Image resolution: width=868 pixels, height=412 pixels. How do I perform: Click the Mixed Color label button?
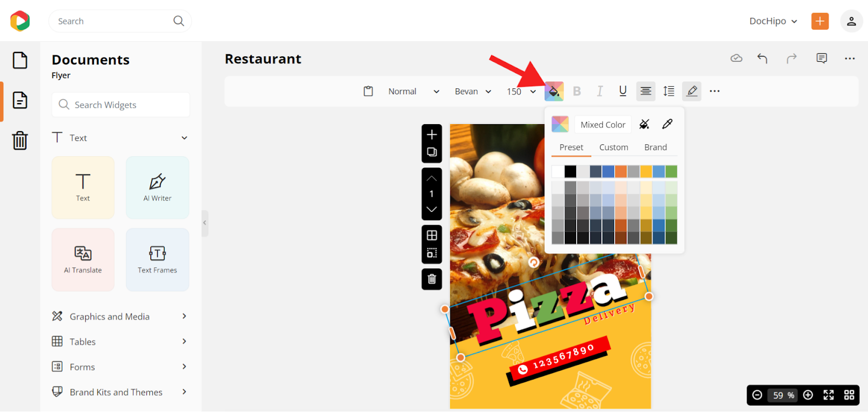[x=603, y=125]
